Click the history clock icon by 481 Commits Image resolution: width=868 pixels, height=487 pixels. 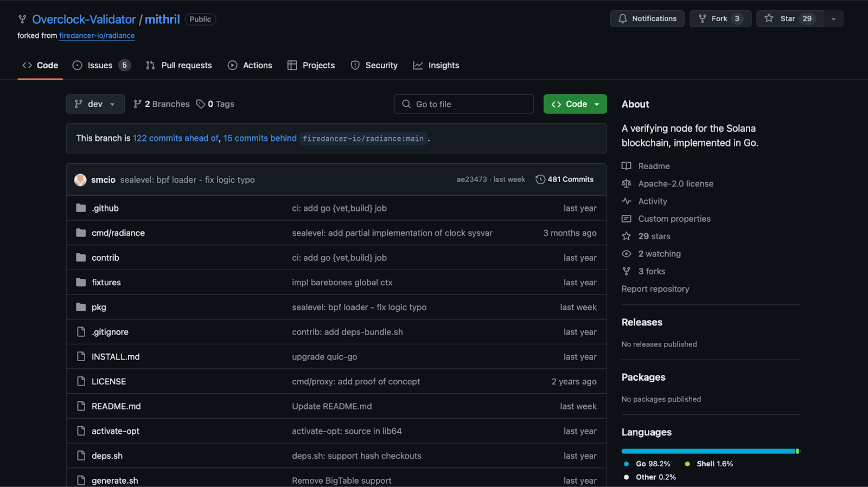coord(540,180)
